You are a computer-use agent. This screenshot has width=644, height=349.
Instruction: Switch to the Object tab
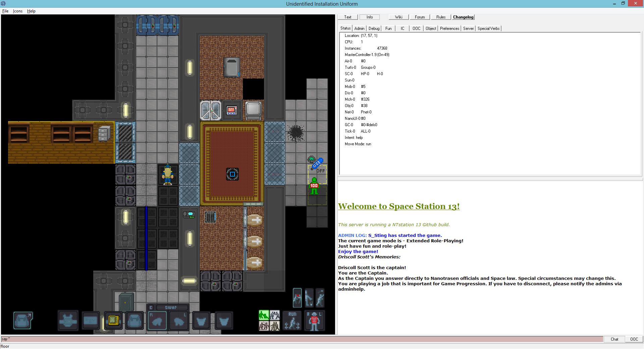point(431,29)
